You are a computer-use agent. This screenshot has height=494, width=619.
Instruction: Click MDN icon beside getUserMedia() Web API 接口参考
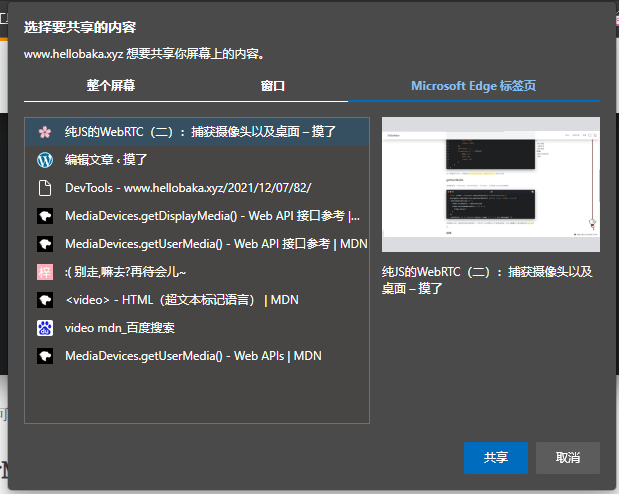point(45,244)
